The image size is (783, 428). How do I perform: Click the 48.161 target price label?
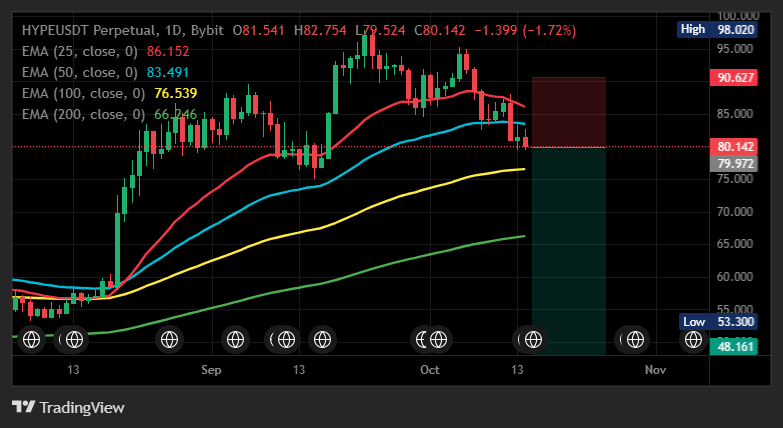click(x=734, y=346)
